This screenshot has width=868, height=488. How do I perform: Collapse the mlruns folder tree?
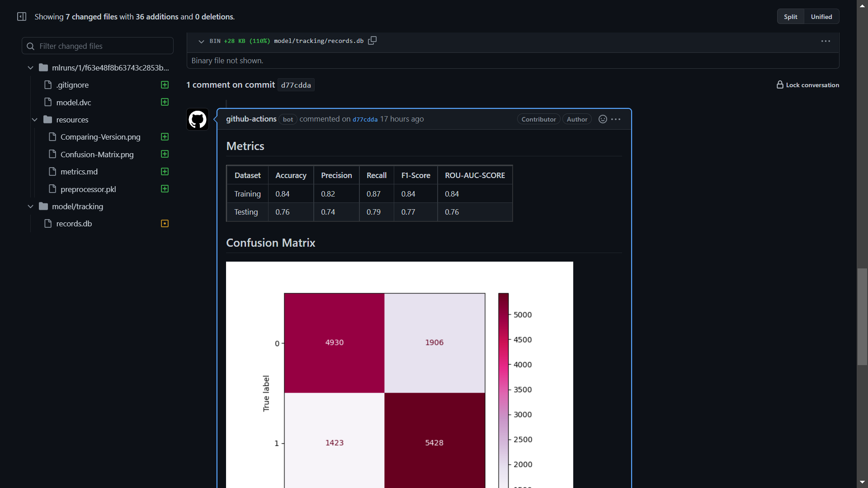point(30,68)
